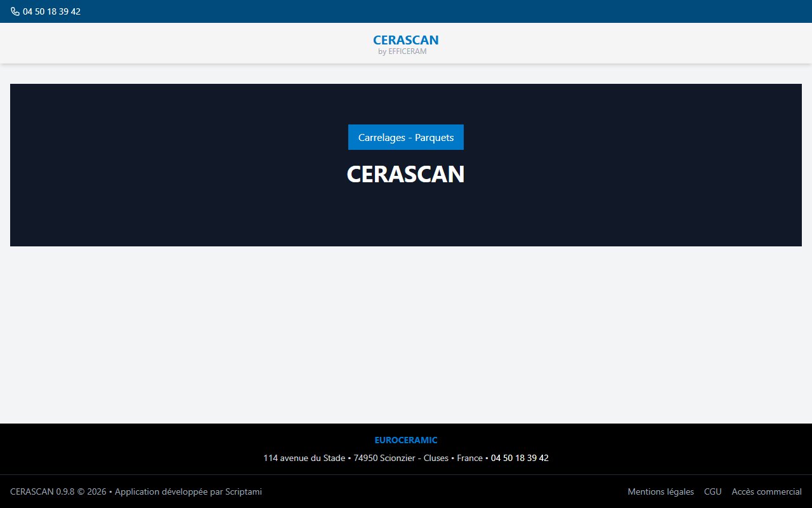Click the address "114 avenue du Stade" in footer
Screen dimensions: 812x508
click(x=303, y=458)
